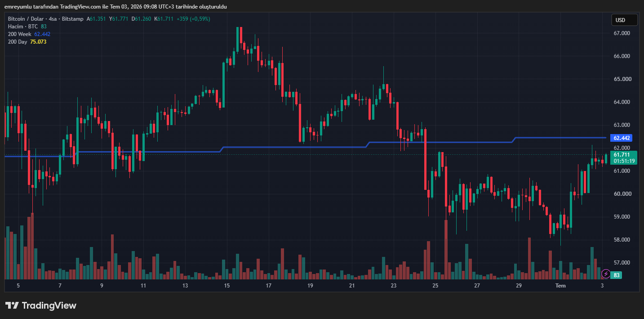Click the green volume tag 83 on axis

point(616,275)
